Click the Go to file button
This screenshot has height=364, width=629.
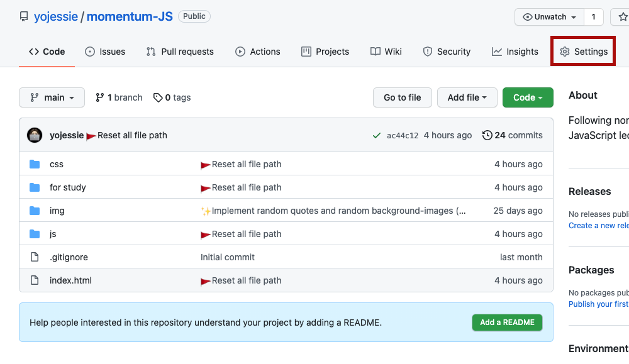(x=403, y=97)
